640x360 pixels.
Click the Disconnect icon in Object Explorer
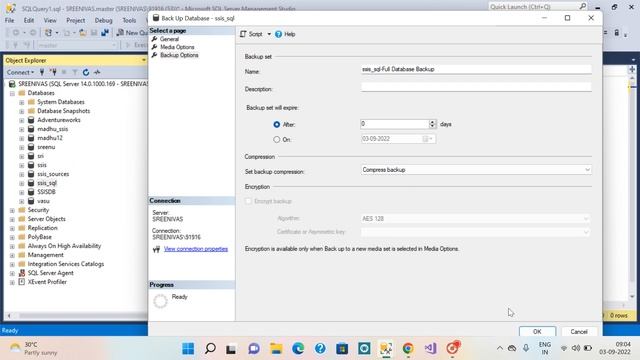click(x=53, y=72)
